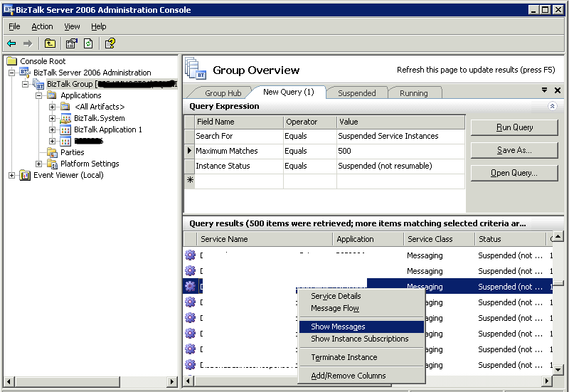Expand the Platform Settings node
569x392 pixels.
[39, 164]
